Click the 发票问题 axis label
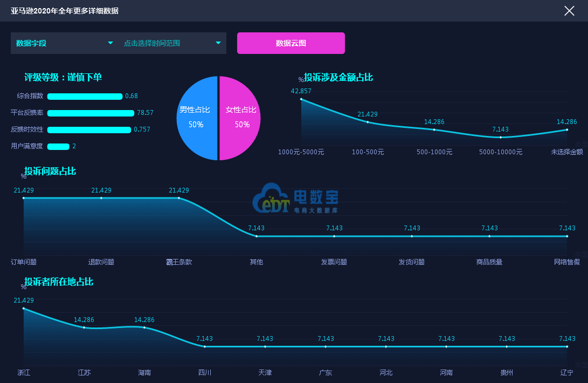Screen dimensions: 588x383 334,262
